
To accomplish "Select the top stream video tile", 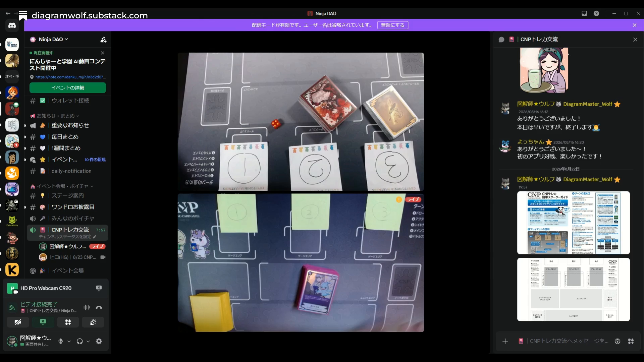I will click(x=301, y=122).
